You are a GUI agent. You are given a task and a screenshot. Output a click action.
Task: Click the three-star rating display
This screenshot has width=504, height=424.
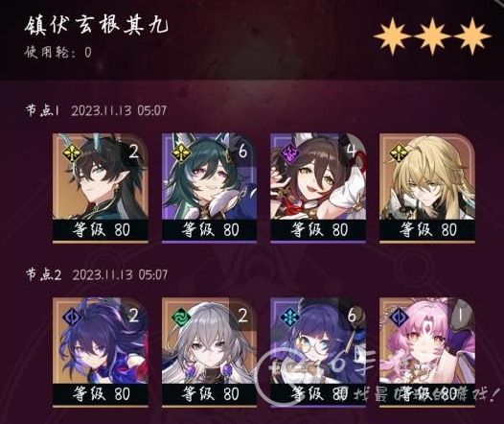432,35
